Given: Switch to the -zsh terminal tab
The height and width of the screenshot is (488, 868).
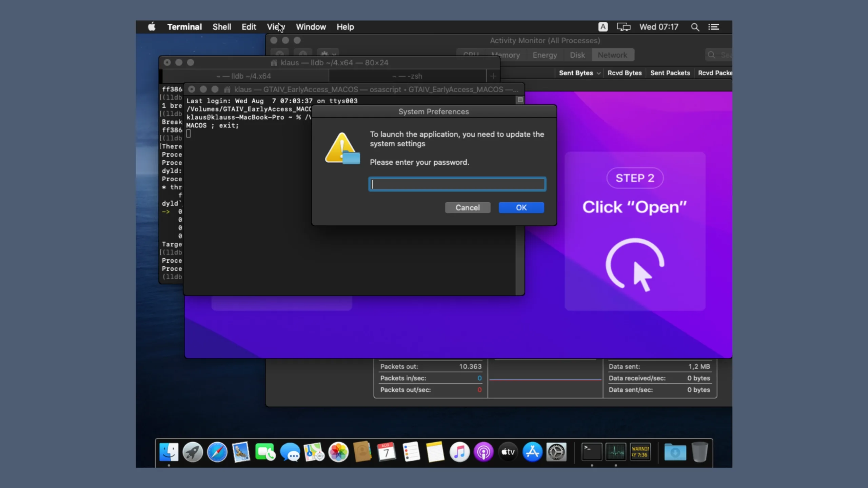Looking at the screenshot, I should [407, 76].
